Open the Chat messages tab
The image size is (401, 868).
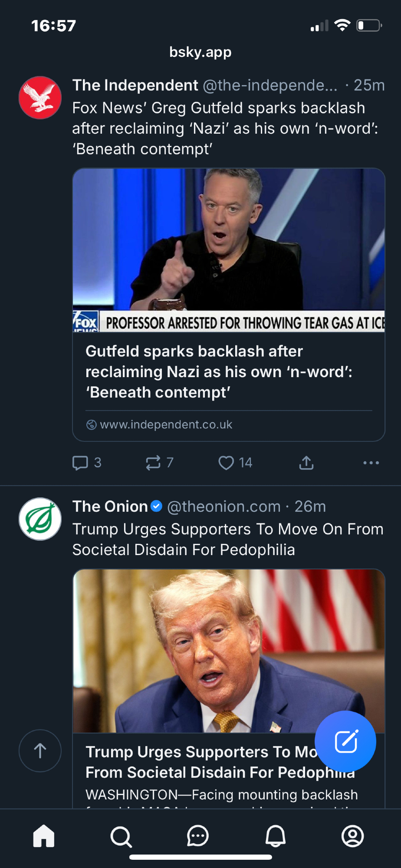(x=198, y=836)
